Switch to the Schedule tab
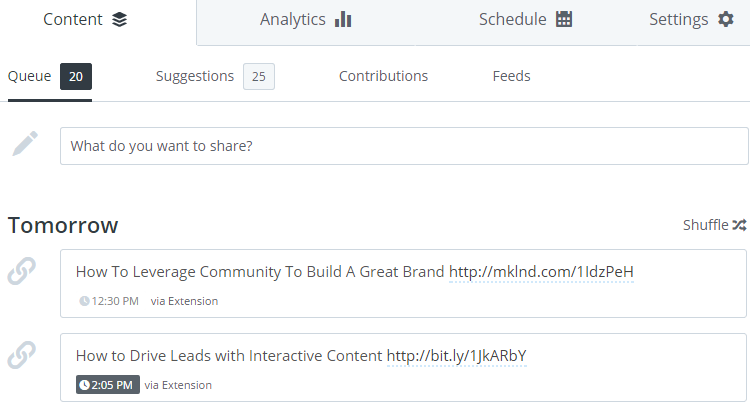 (x=525, y=20)
